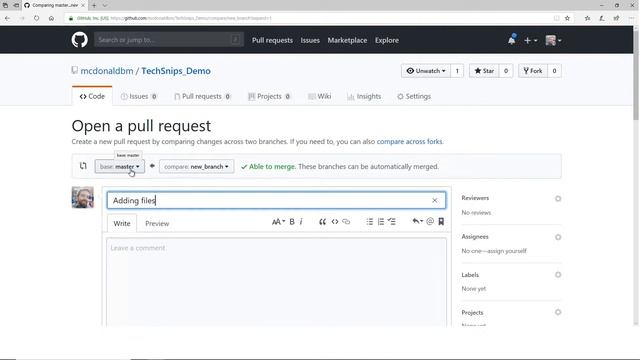The height and width of the screenshot is (360, 640).
Task: Open the plus create-new menu
Action: pos(531,40)
